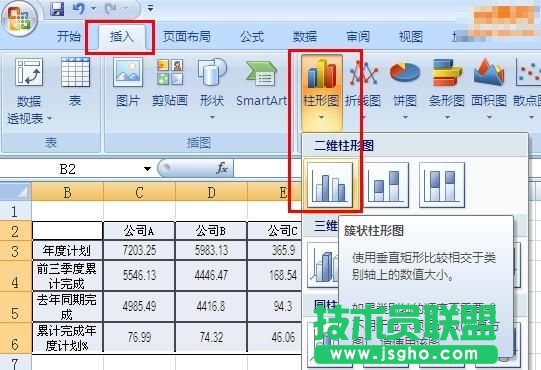Switch to the 开始 tab
Screen dimensions: 541x370
69,36
